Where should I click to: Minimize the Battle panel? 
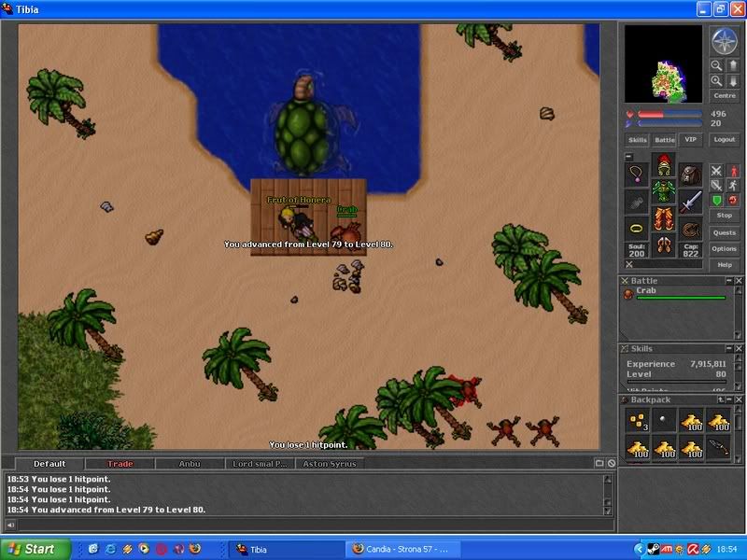728,281
